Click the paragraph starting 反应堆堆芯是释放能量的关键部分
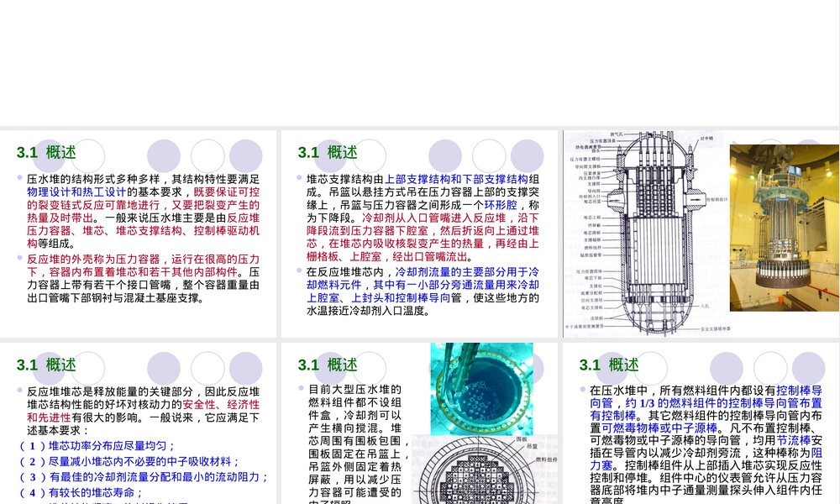Image resolution: width=840 pixels, height=504 pixels. pos(143,411)
